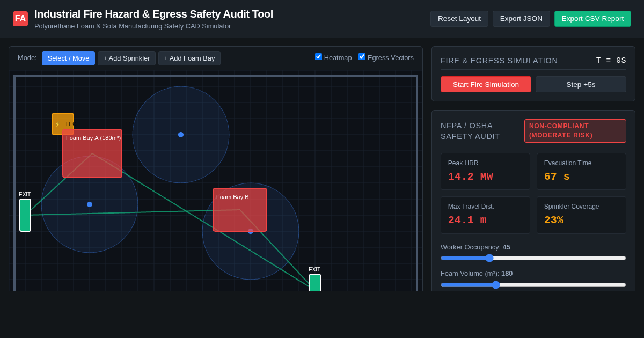The height and width of the screenshot is (338, 644).
Task: Click the Sprinkler Coverage 23% value
Action: tap(554, 220)
